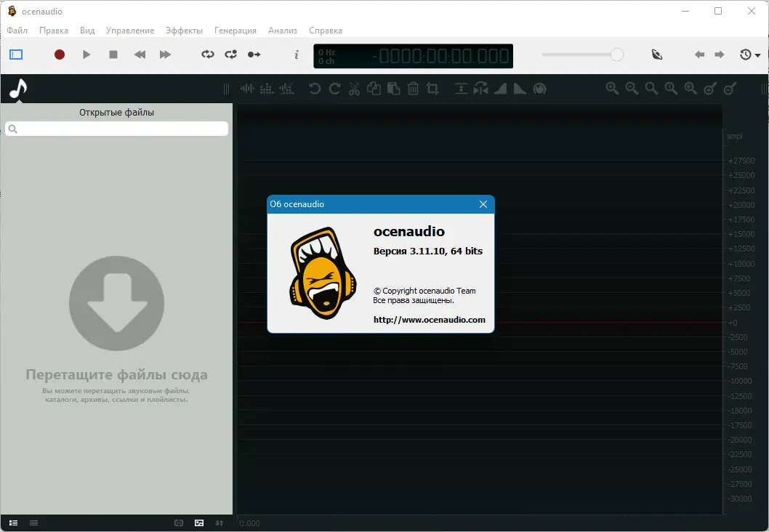
Task: Click the crossed-out device icon
Action: click(x=656, y=55)
